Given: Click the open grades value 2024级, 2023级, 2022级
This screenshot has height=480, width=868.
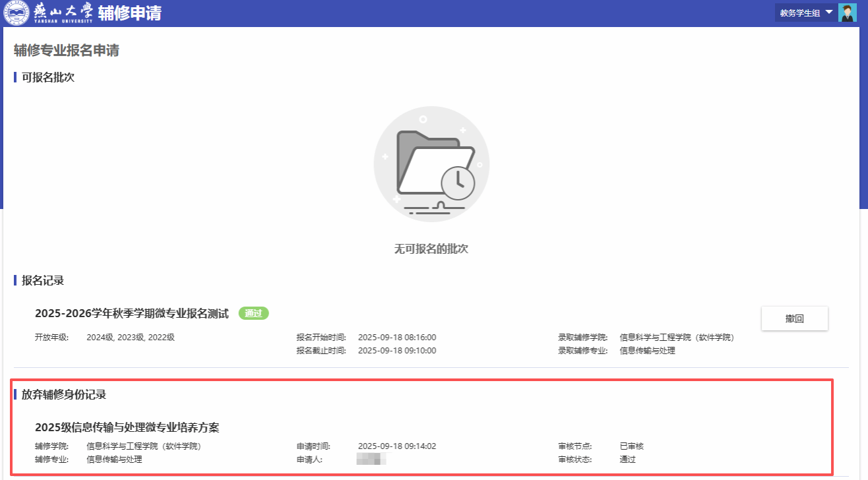Looking at the screenshot, I should pos(131,338).
